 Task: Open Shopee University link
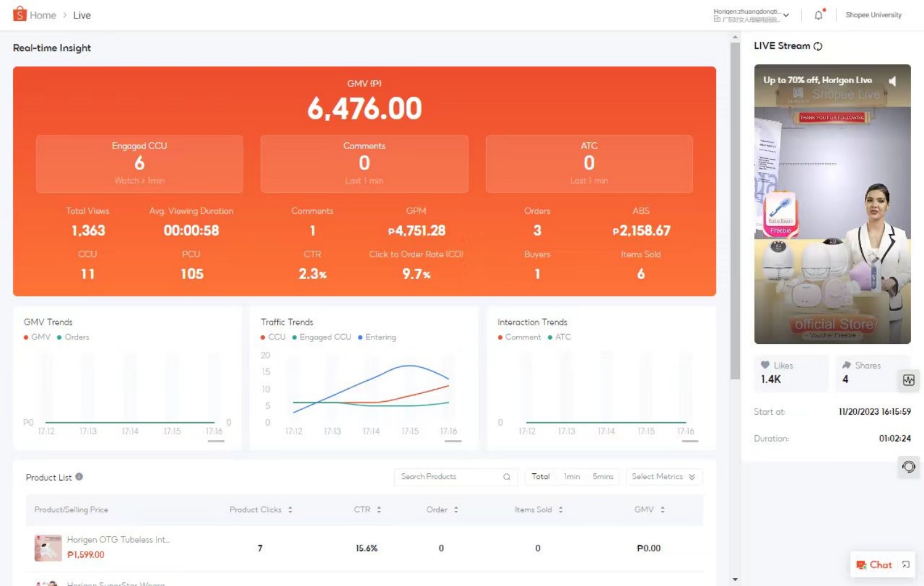[873, 15]
